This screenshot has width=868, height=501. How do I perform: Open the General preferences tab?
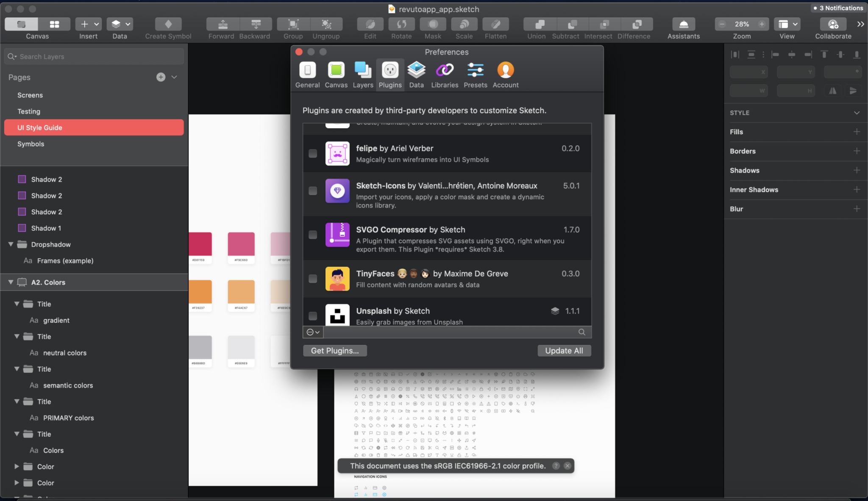pos(308,75)
